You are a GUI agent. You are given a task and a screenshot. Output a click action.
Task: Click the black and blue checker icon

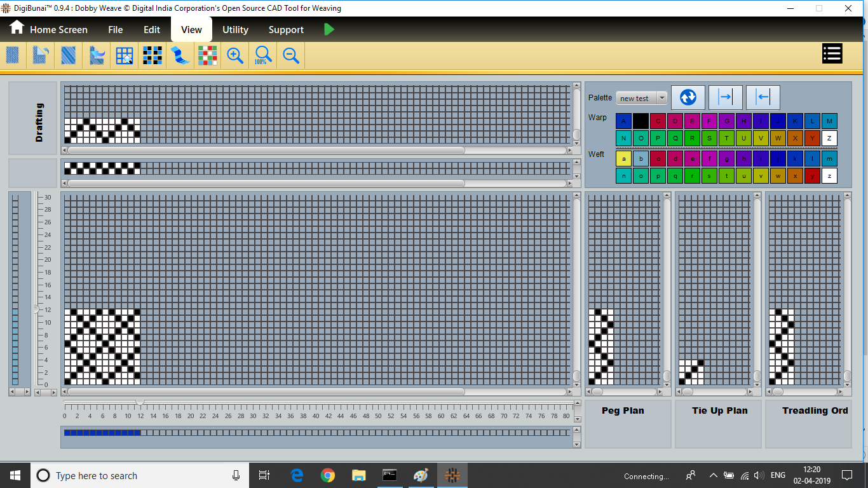click(152, 56)
